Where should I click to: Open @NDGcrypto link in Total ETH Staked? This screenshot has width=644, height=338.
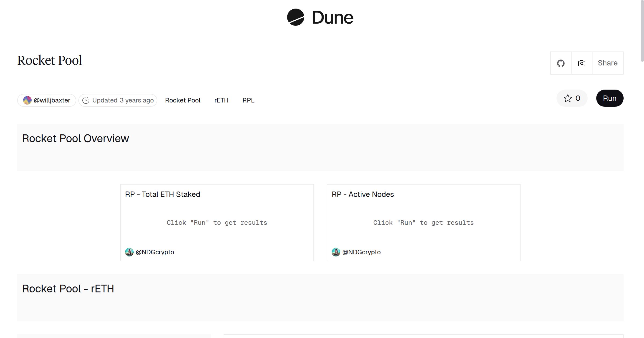tap(155, 252)
